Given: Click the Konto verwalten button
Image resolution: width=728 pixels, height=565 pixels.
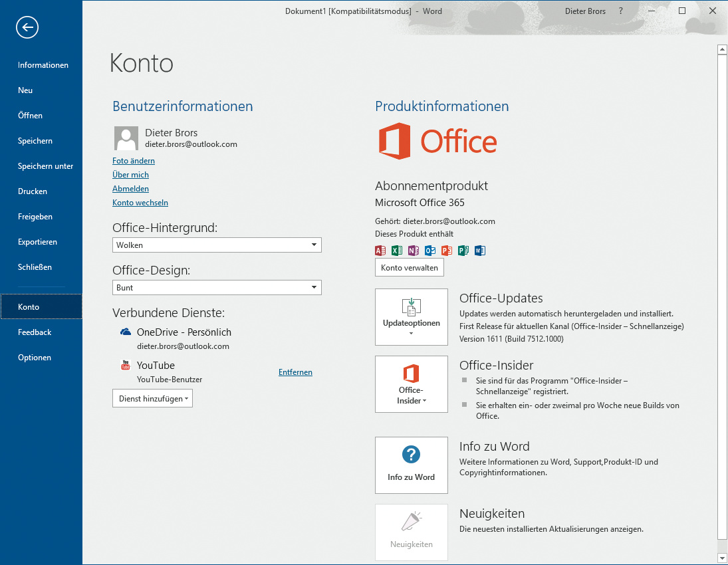Looking at the screenshot, I should click(x=410, y=267).
